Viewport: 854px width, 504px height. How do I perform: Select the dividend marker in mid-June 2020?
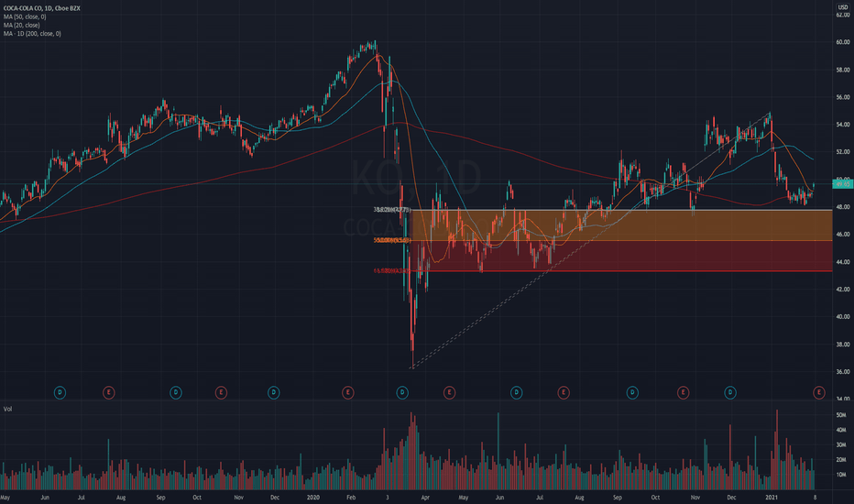point(516,392)
